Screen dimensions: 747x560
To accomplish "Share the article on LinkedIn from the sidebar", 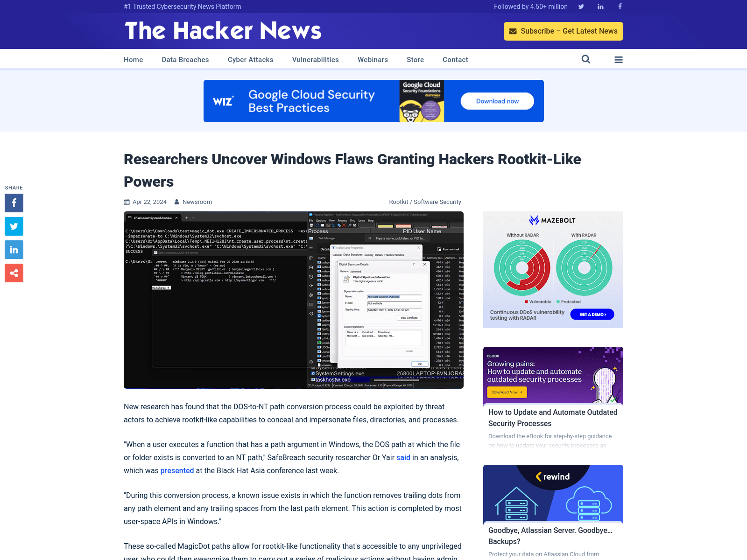I will (x=14, y=250).
